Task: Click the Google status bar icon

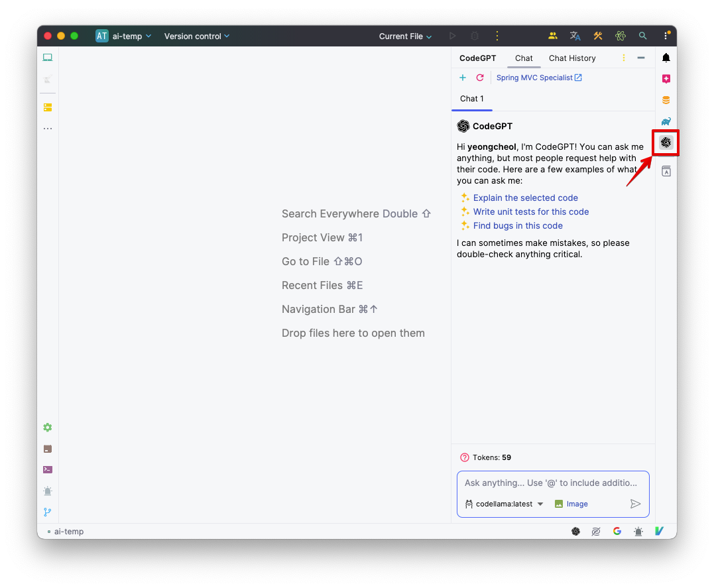Action: (617, 531)
